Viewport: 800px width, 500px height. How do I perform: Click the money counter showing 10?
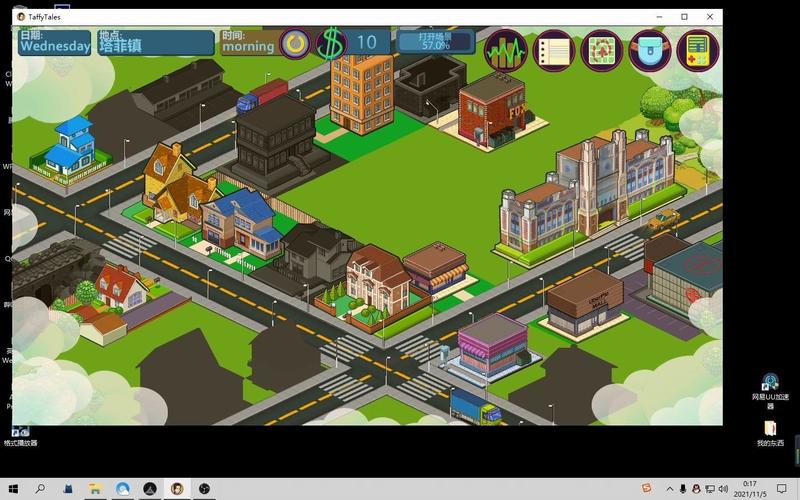367,42
